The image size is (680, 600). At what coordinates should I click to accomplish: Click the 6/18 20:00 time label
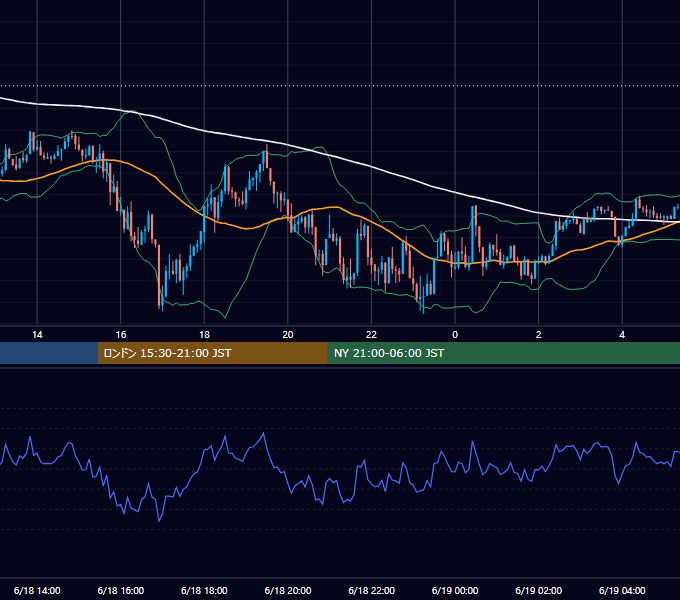(x=288, y=590)
